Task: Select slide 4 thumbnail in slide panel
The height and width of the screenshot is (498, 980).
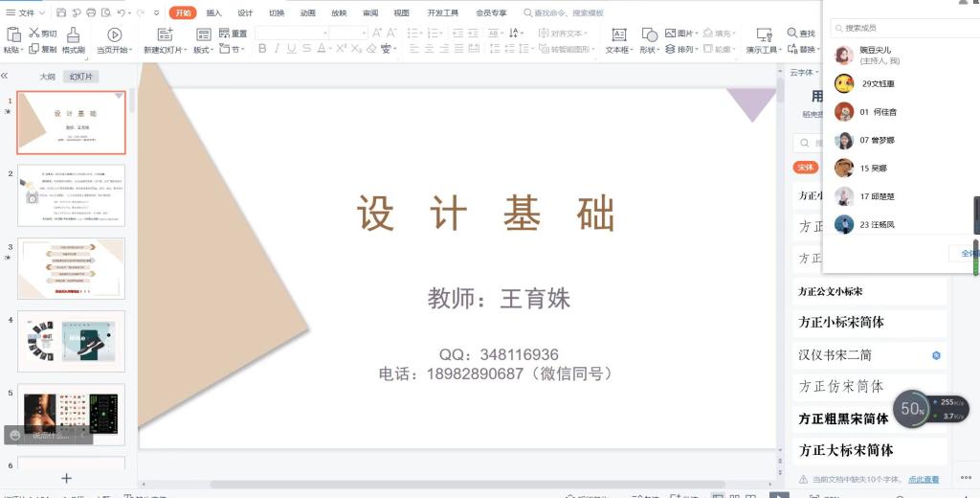Action: [x=71, y=341]
